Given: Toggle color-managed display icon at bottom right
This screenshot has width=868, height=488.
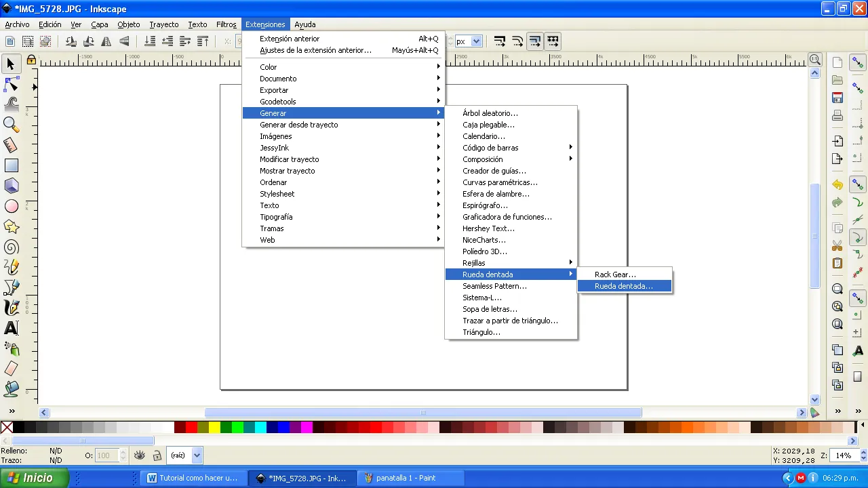Looking at the screenshot, I should click(815, 412).
